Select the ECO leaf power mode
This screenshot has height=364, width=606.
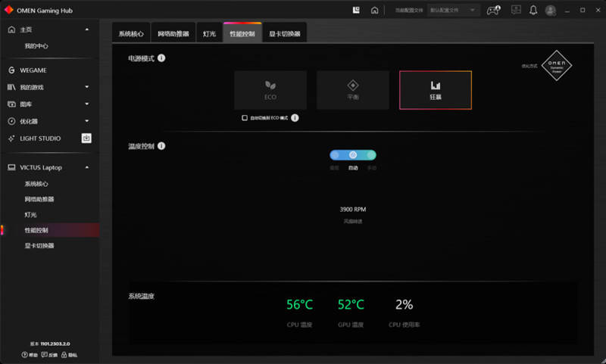270,90
